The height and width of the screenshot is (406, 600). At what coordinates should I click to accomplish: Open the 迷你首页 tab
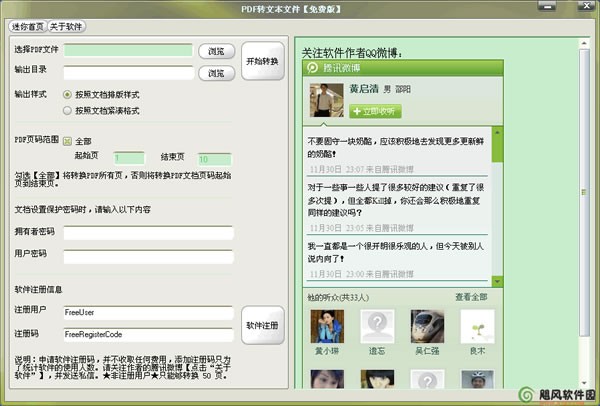28,26
